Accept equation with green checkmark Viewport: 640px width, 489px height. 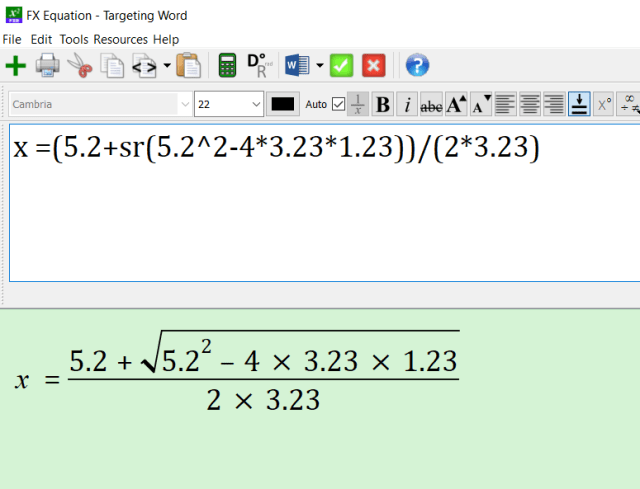point(342,66)
